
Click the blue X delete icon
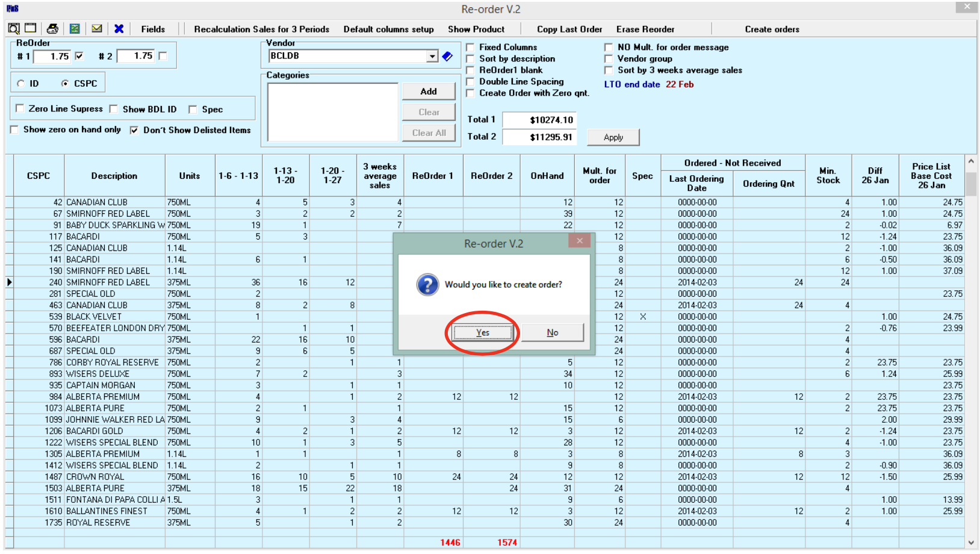pos(119,28)
